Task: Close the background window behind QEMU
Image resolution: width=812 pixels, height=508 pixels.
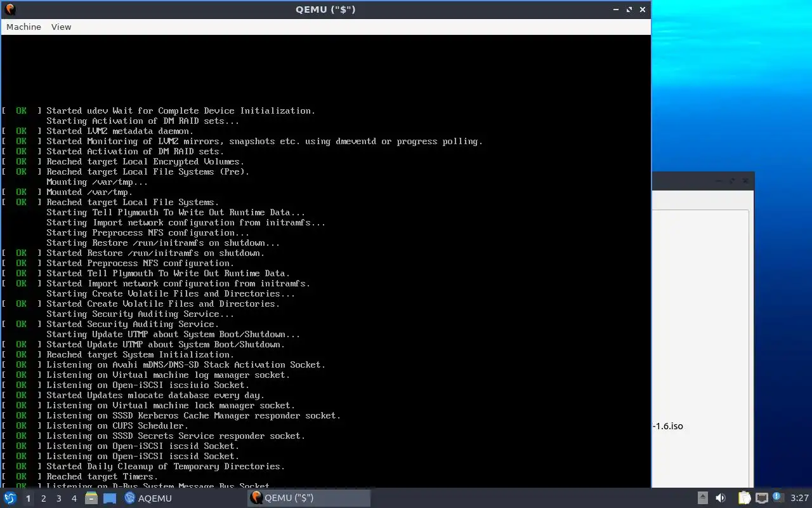Action: click(x=746, y=181)
